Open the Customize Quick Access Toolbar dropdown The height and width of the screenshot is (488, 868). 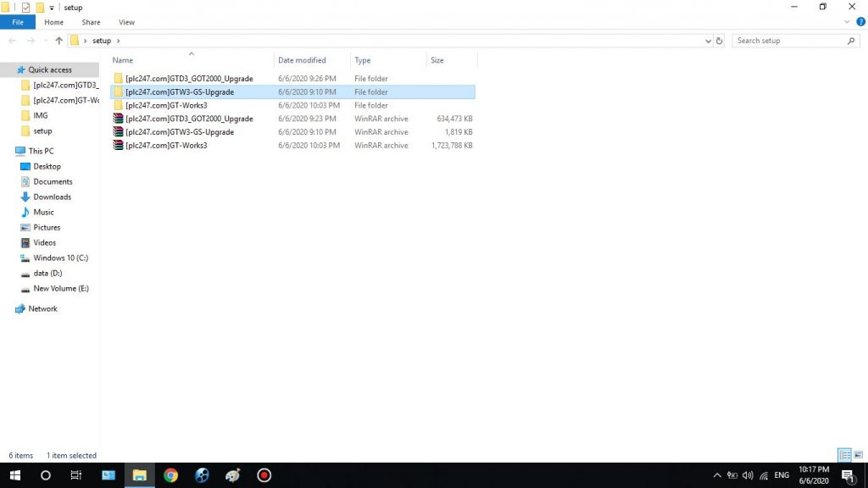(52, 8)
